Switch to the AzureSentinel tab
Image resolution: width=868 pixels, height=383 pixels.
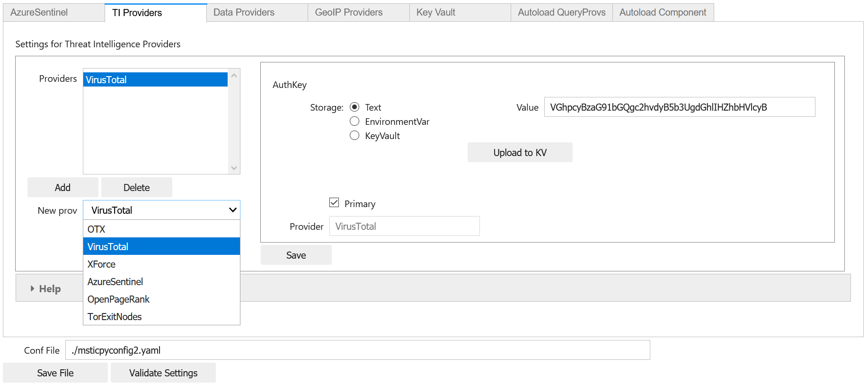pyautogui.click(x=54, y=12)
